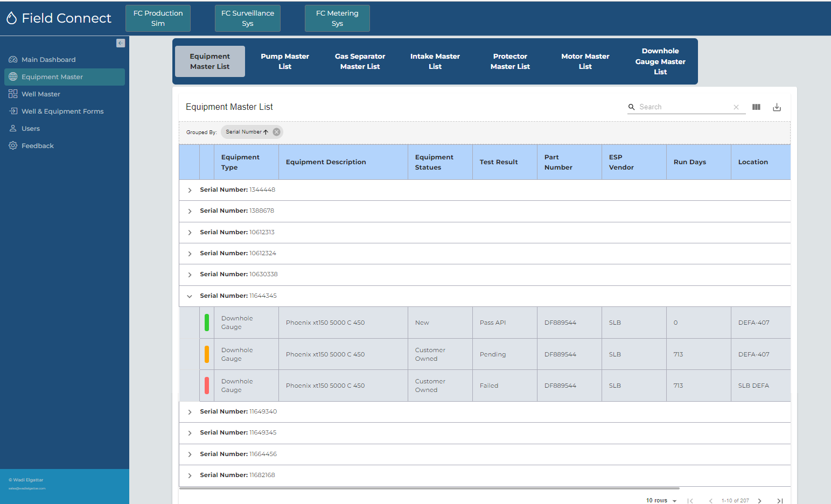Click the Pass API test result cell
This screenshot has width=831, height=504.
[505, 323]
